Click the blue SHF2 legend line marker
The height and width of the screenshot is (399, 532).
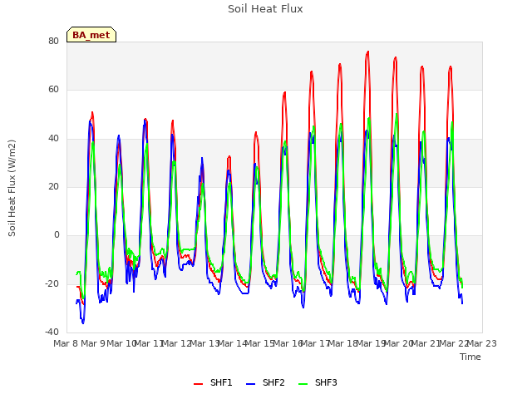(x=251, y=384)
